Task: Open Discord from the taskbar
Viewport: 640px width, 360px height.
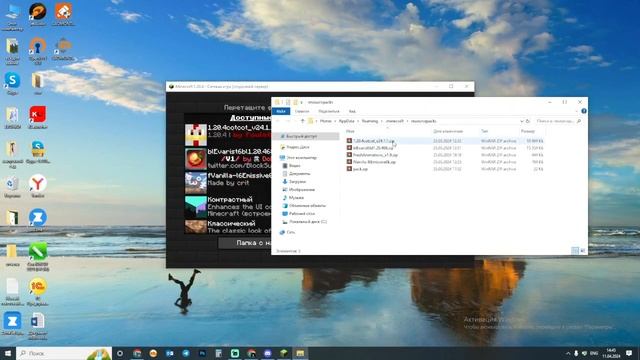Action: (267, 353)
